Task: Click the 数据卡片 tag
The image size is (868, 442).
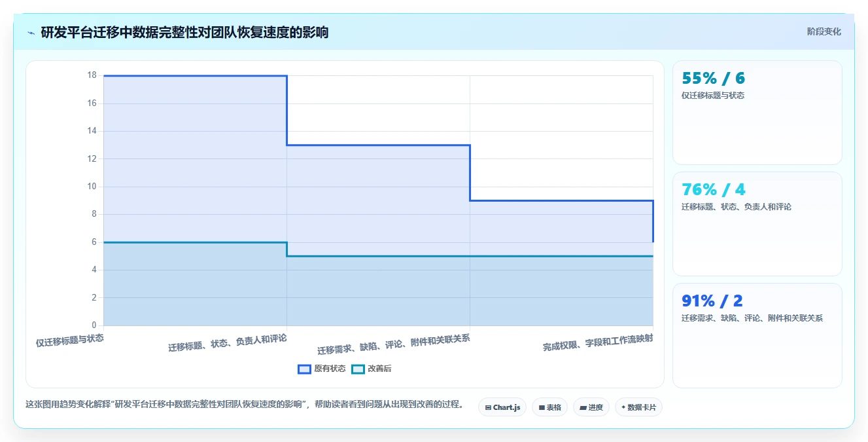Action: click(639, 407)
